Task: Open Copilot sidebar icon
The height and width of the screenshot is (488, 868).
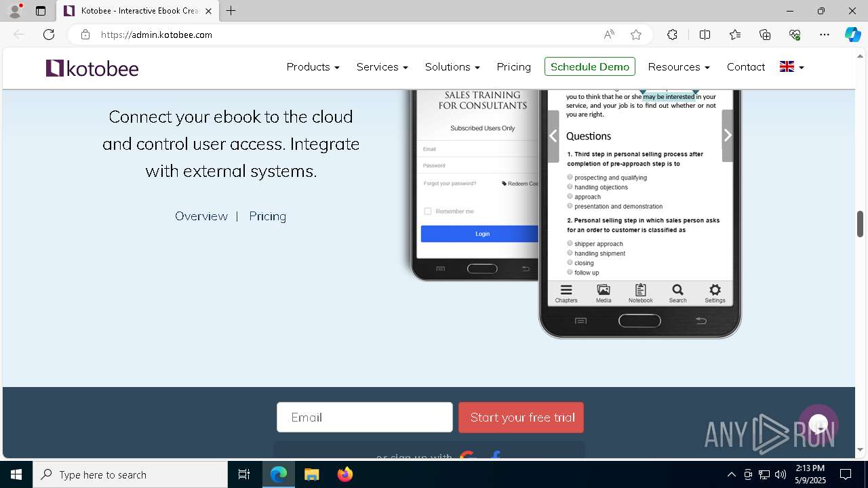Action: click(x=852, y=35)
